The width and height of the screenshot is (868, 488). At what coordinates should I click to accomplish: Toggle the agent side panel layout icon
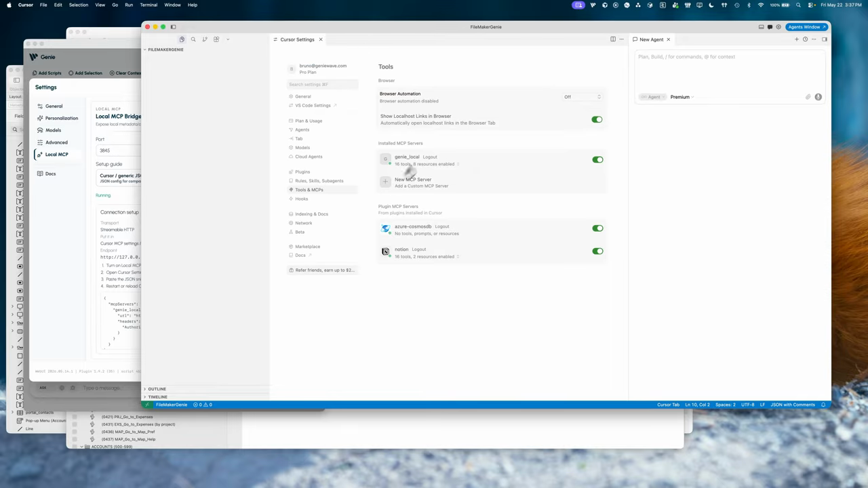click(825, 39)
